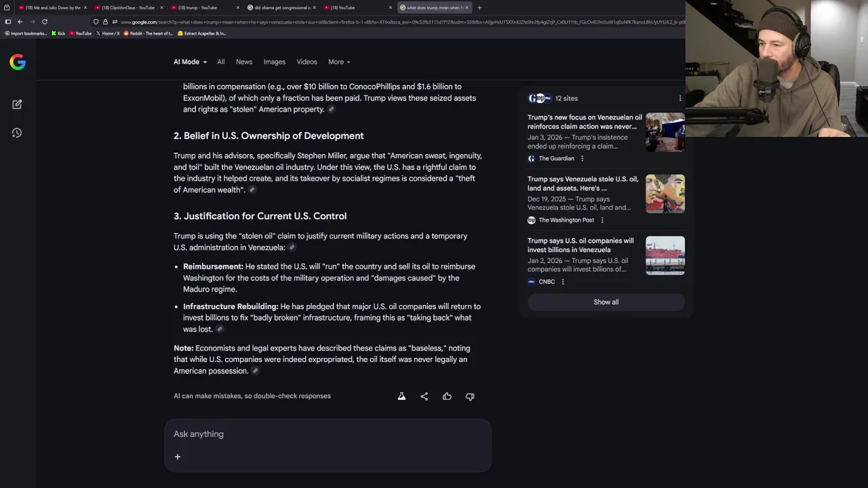The width and height of the screenshot is (868, 488).
Task: Switch to "Me and Julio Down by the" tab
Action: [52, 7]
